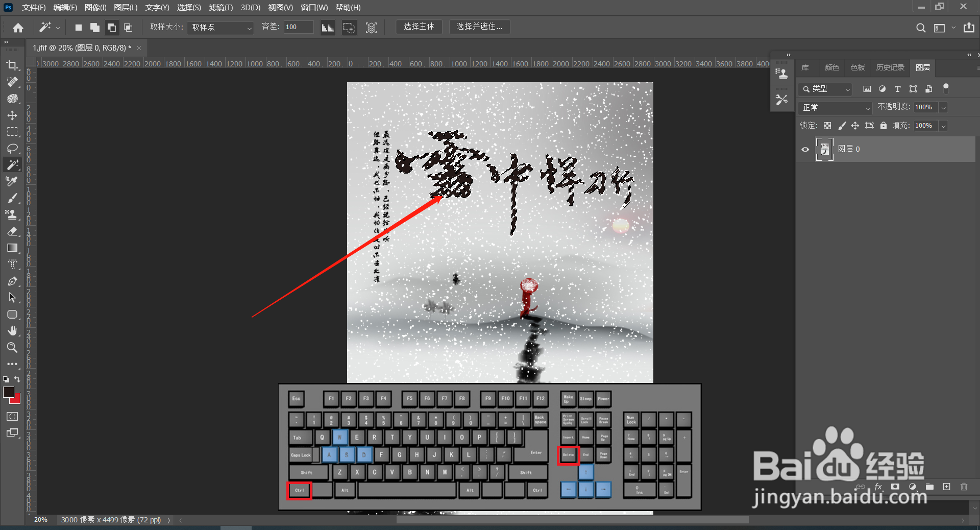This screenshot has width=980, height=530.
Task: Activate the Horizontal Type tool
Action: tap(13, 264)
